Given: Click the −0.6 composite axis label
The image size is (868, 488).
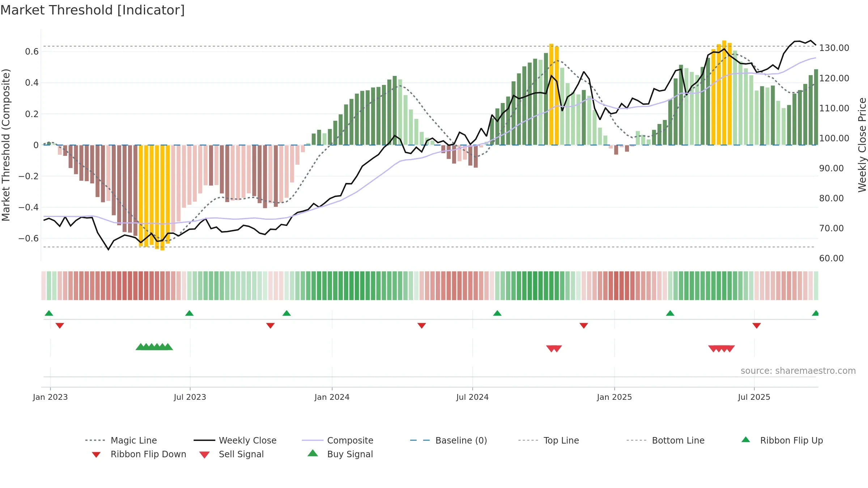Looking at the screenshot, I should pyautogui.click(x=28, y=238).
